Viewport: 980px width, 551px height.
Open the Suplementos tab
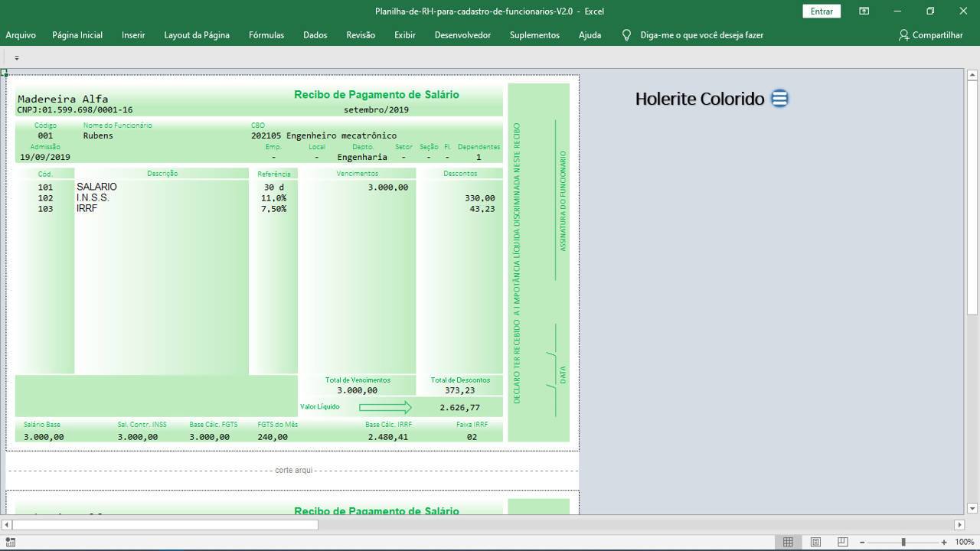tap(534, 35)
